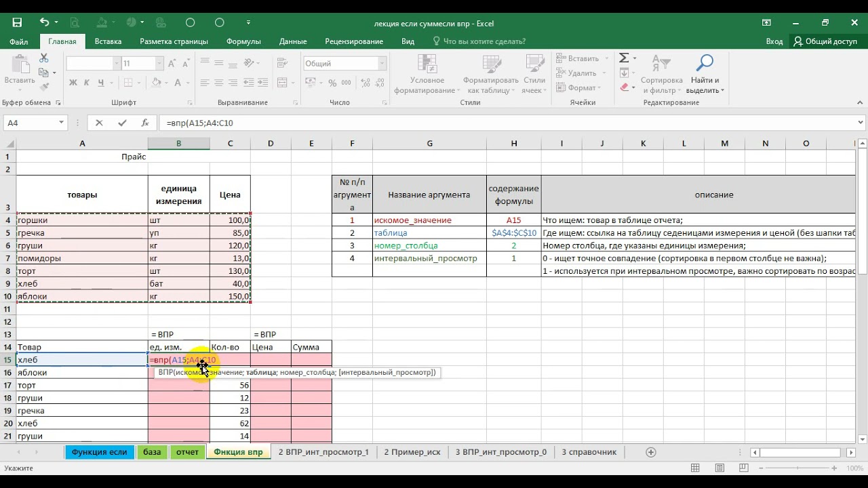The height and width of the screenshot is (488, 868).
Task: Toggle middle vertical alignment
Action: point(219,63)
